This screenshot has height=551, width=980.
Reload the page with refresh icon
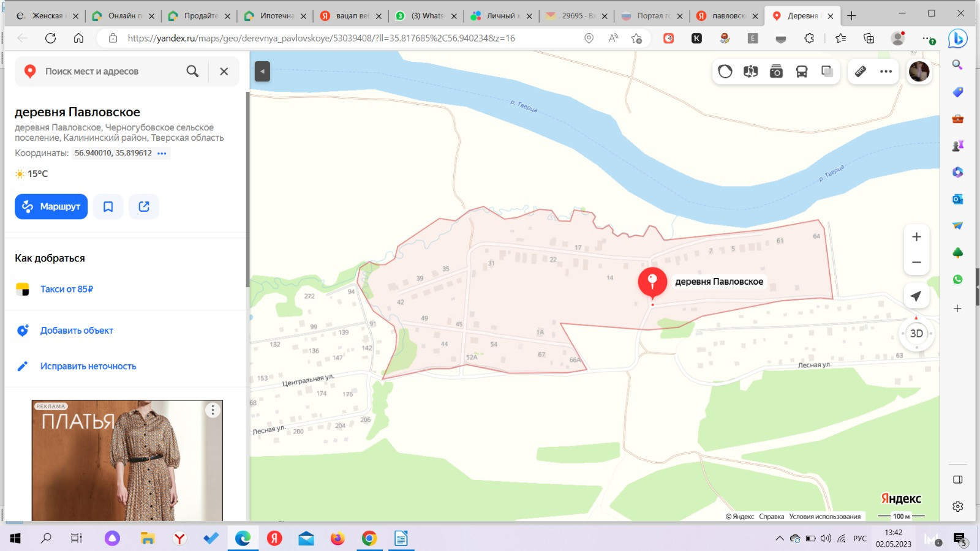[x=50, y=38]
